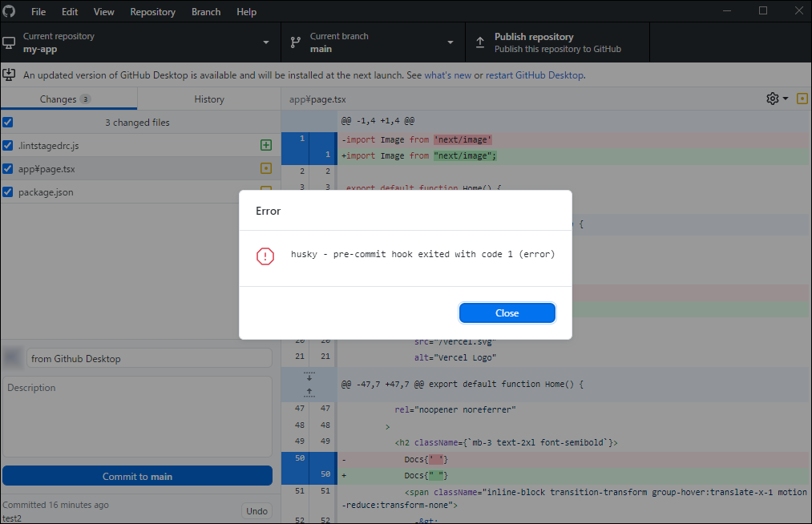
Task: Expand the diff downward with the down-arrow icon
Action: (x=309, y=376)
